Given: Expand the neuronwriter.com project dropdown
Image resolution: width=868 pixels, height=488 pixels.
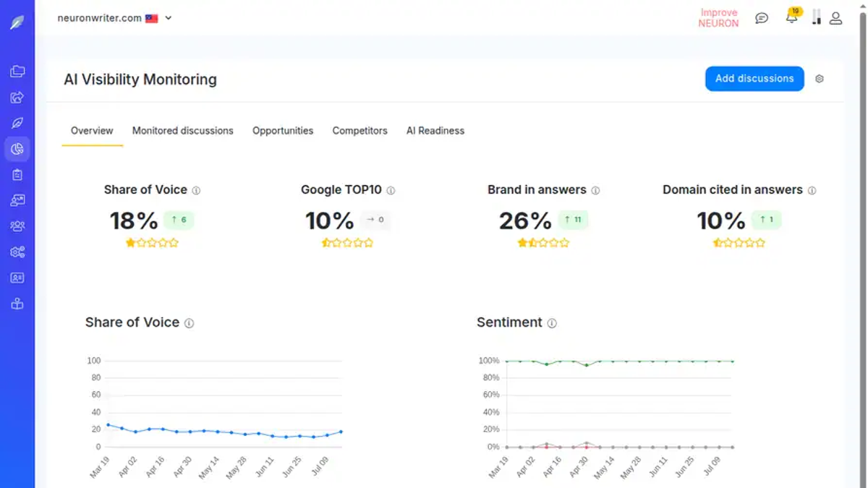Looking at the screenshot, I should 169,18.
